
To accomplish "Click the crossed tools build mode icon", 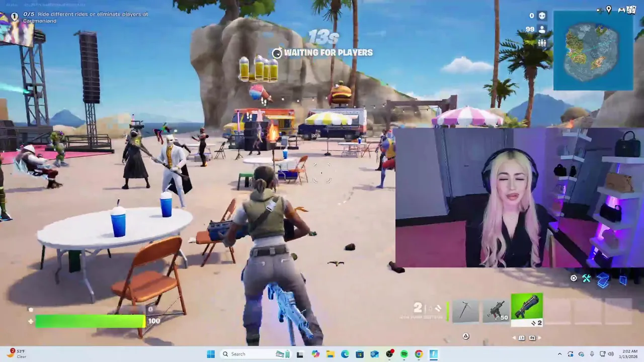I will pyautogui.click(x=586, y=278).
